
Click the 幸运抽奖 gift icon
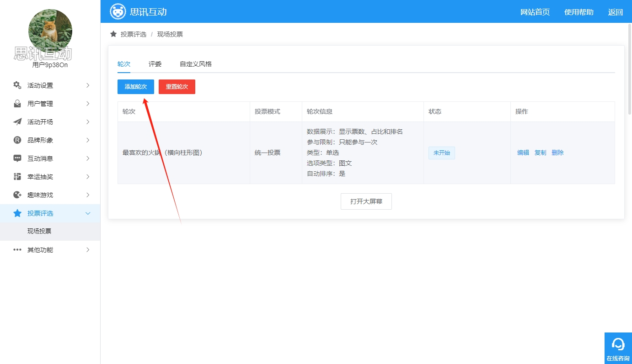(x=17, y=177)
